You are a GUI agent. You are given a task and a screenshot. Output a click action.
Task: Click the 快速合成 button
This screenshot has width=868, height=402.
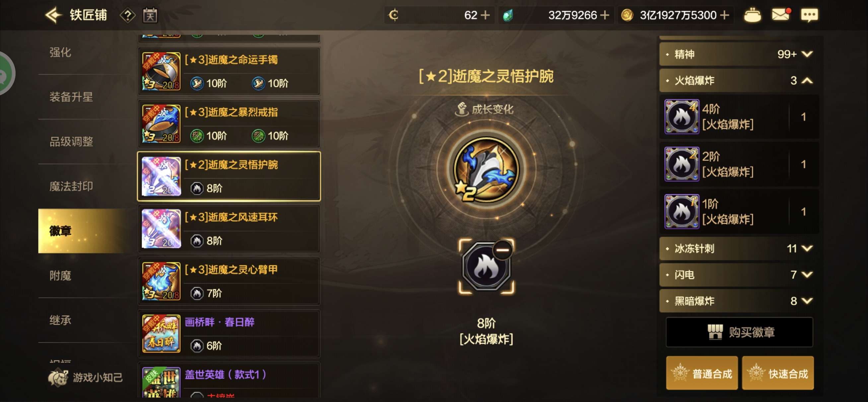778,373
